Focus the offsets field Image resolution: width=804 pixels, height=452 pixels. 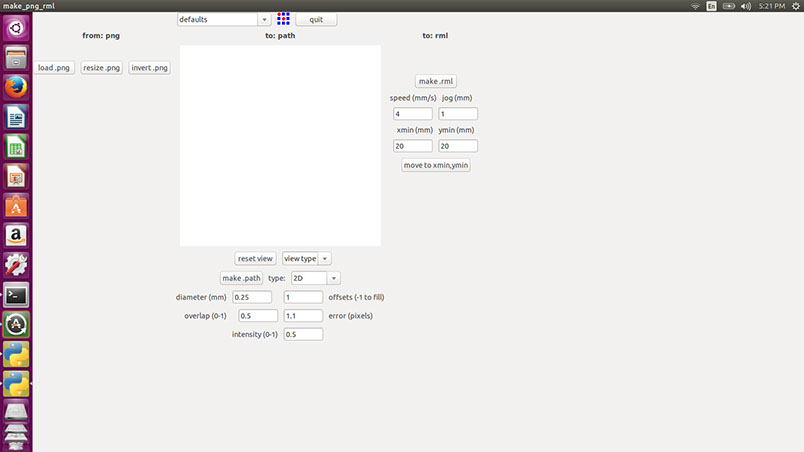point(303,297)
